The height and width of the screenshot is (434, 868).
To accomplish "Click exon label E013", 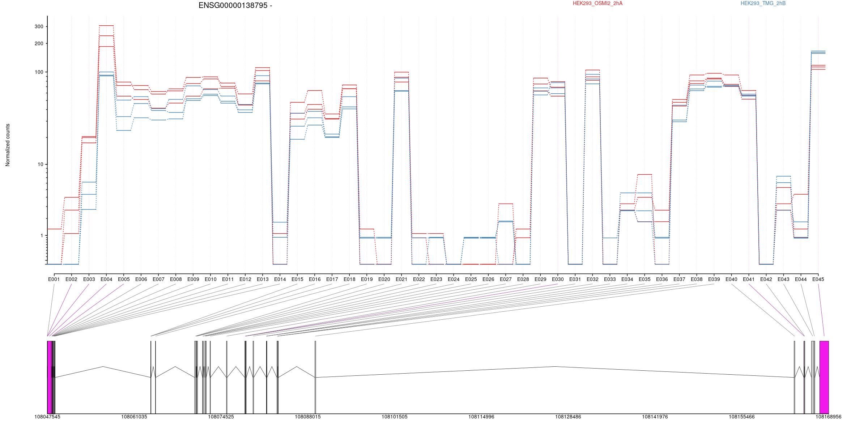I will click(x=263, y=279).
